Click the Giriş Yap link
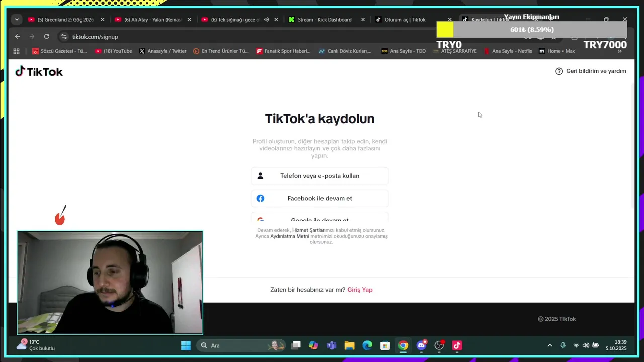This screenshot has height=362, width=644. 360,290
